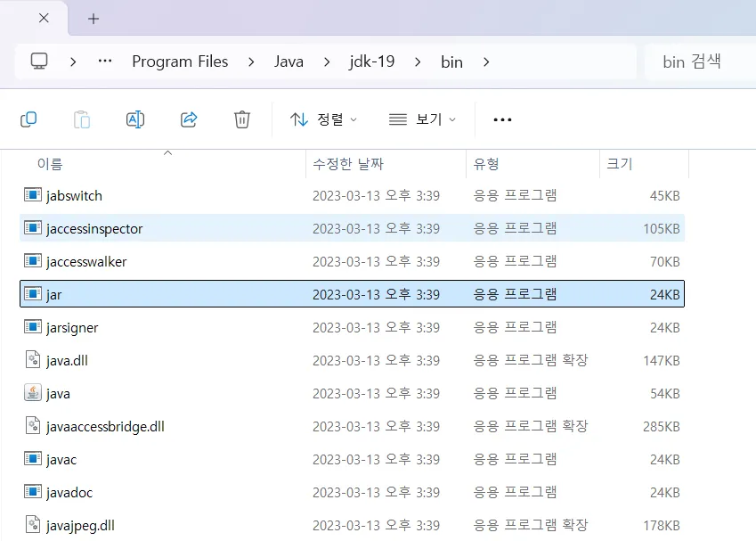The width and height of the screenshot is (756, 541).
Task: Click the jar application icon
Action: pos(33,294)
